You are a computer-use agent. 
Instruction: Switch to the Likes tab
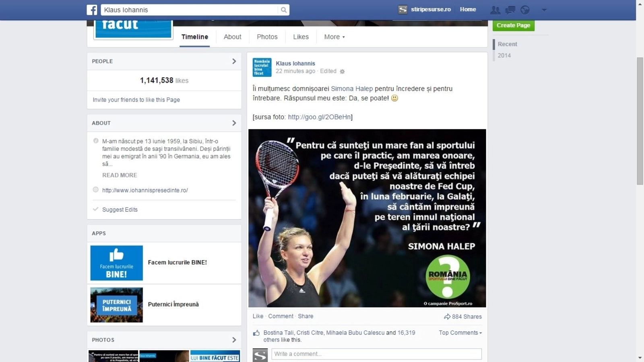coord(301,37)
